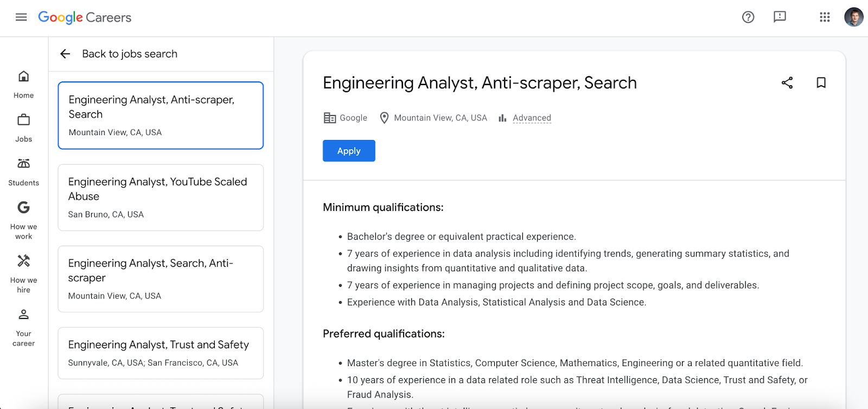Viewport: 868px width, 409px height.
Task: Open How we hire section
Action: point(23,274)
